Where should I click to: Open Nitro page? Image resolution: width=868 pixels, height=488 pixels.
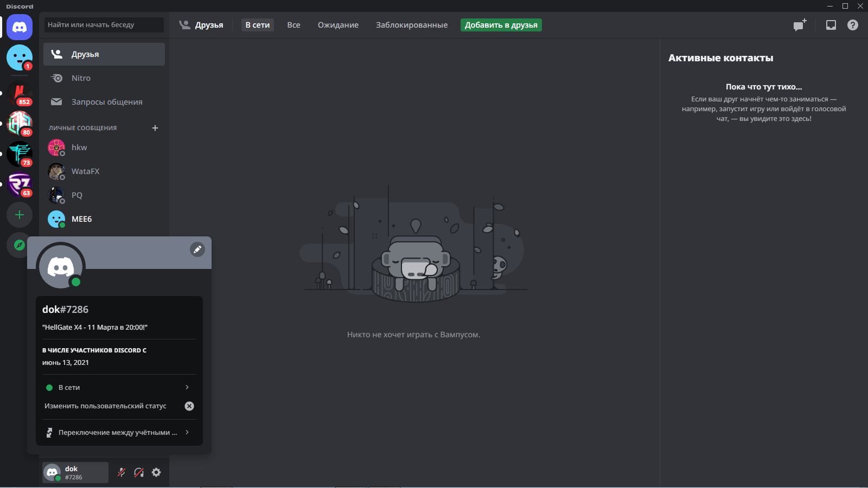point(104,78)
